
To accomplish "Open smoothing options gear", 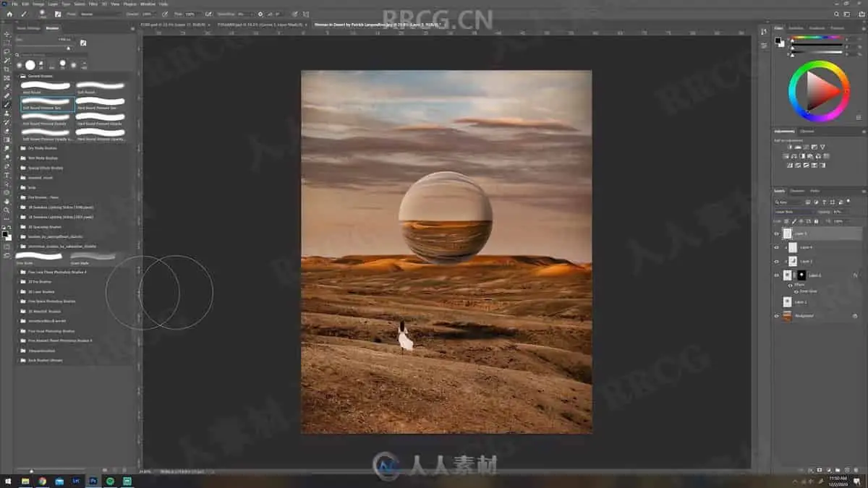I will pos(260,14).
